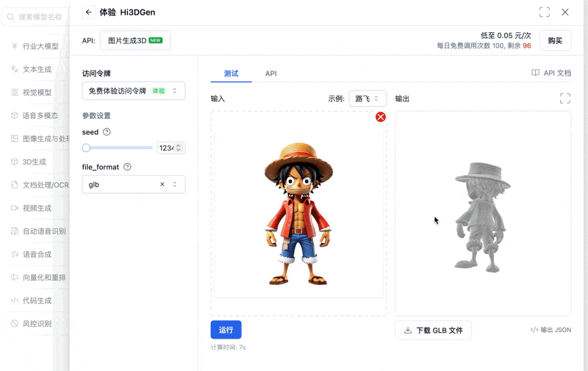Open the 示例 路飞 example dropdown
The height and width of the screenshot is (371, 588).
pyautogui.click(x=367, y=98)
